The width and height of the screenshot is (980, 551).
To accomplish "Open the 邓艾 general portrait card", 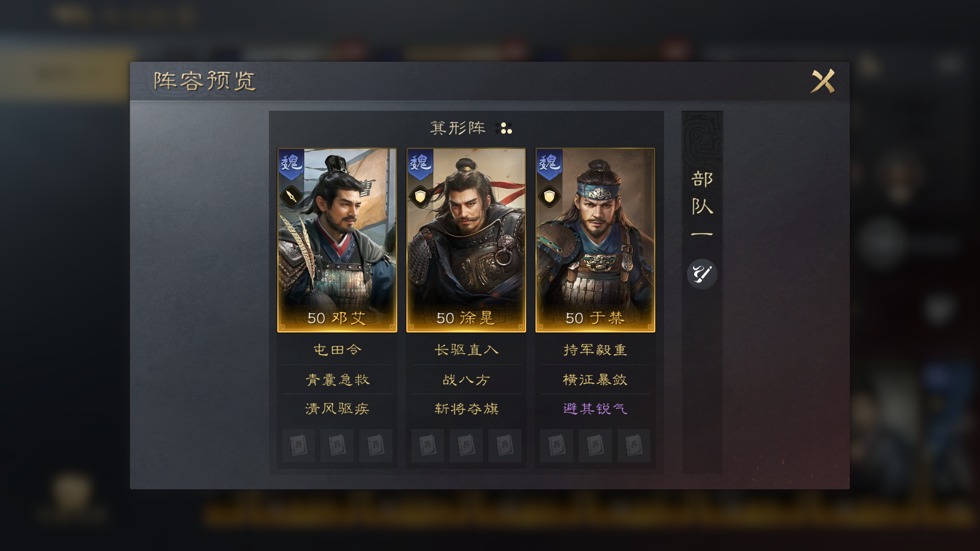I will [337, 240].
